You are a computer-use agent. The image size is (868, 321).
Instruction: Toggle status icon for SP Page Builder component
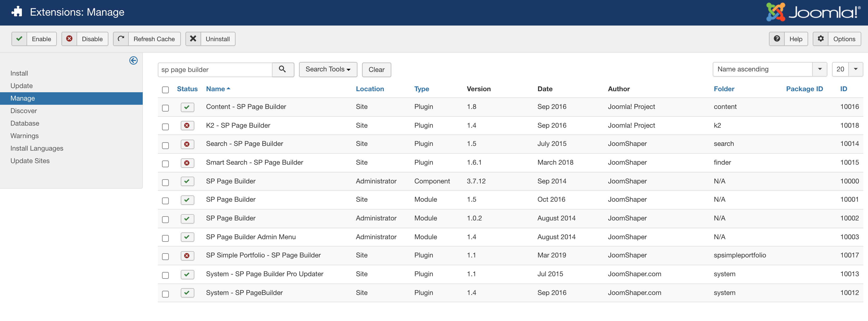pyautogui.click(x=187, y=181)
